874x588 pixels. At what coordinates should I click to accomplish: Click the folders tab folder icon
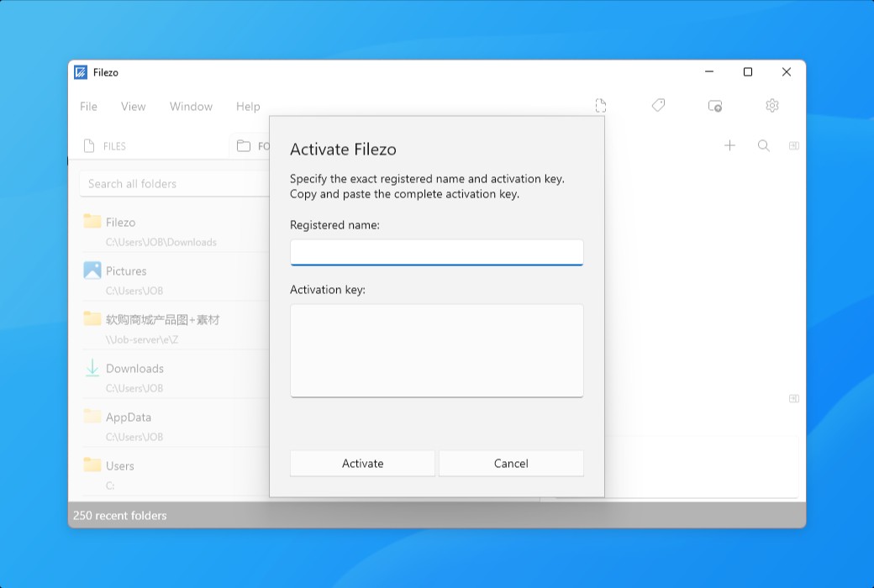[244, 146]
